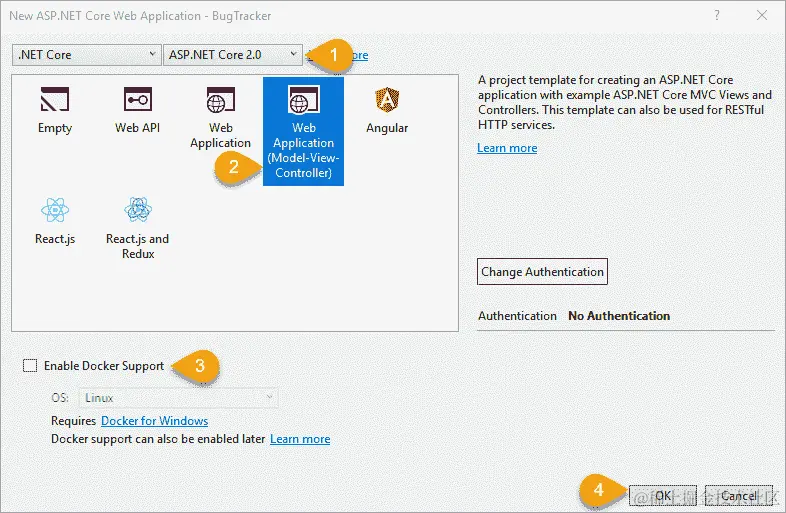The image size is (786, 513).
Task: Toggle Enable Docker Support checkbox
Action: pyautogui.click(x=30, y=366)
